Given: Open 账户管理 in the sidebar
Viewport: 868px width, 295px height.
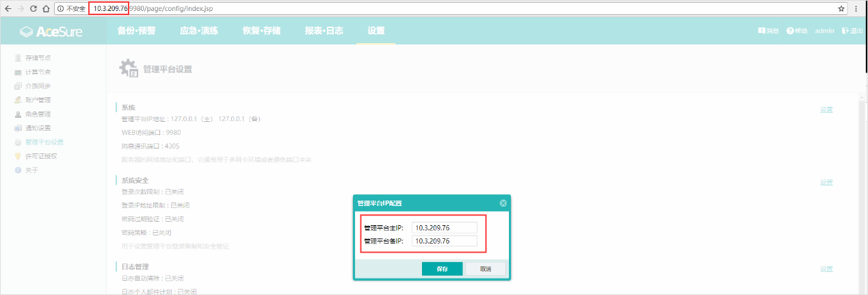Looking at the screenshot, I should click(x=38, y=100).
